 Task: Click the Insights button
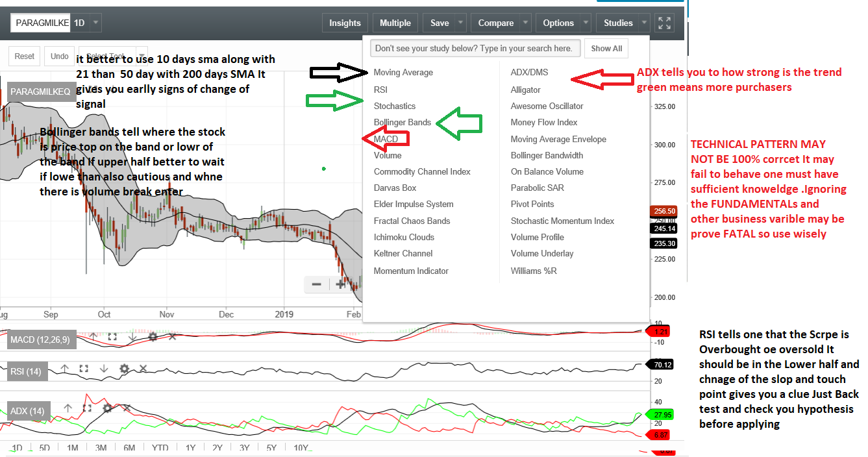[x=345, y=23]
